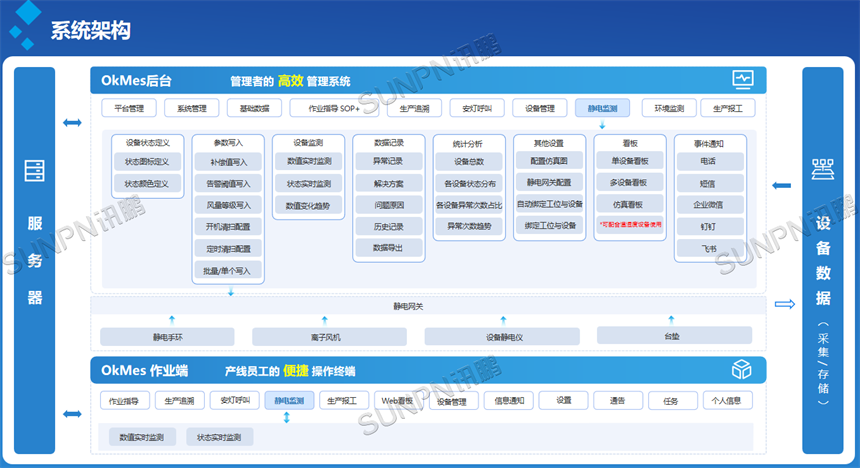
Task: Select 告警阈值写入 item
Action: click(x=228, y=183)
